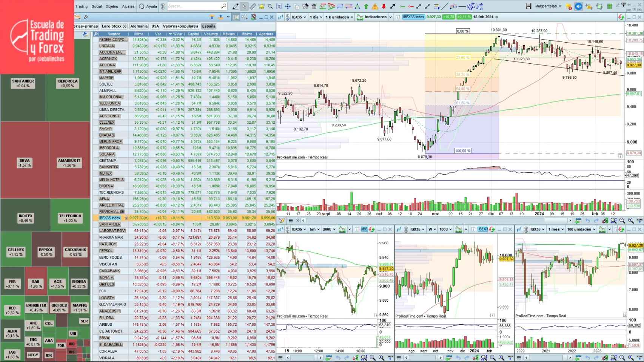Select the IBEX35 Index highlighted row

184,218
